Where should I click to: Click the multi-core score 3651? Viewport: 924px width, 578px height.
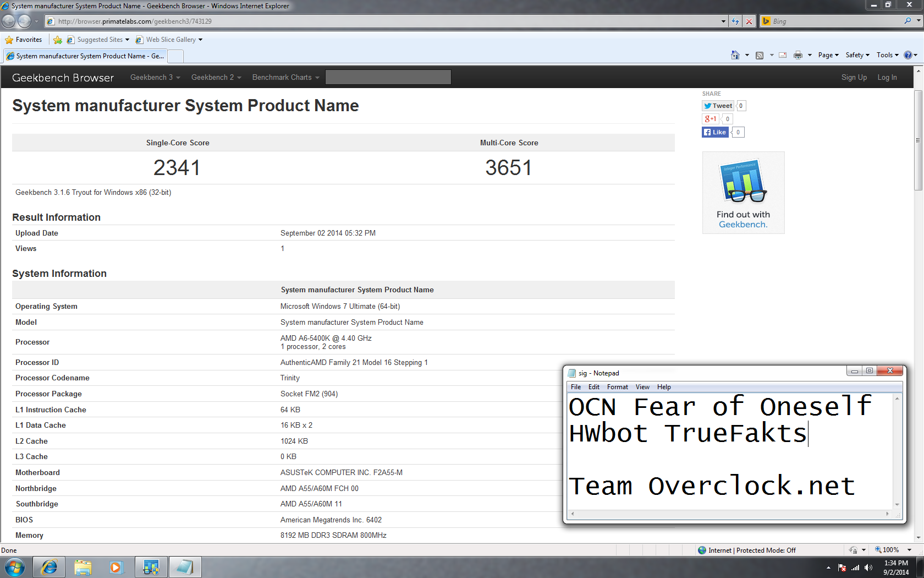pos(509,168)
